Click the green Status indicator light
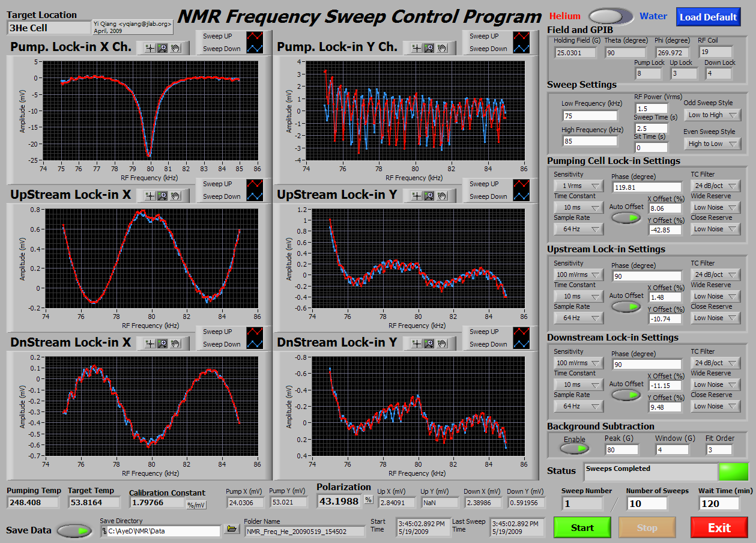 pyautogui.click(x=734, y=472)
